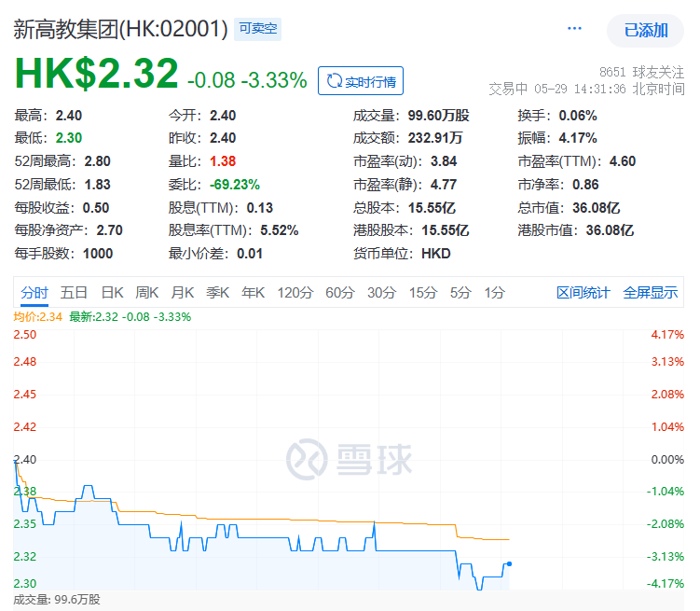The image size is (700, 611).
Task: Open the 月K monthly candlestick tab
Action: click(182, 293)
